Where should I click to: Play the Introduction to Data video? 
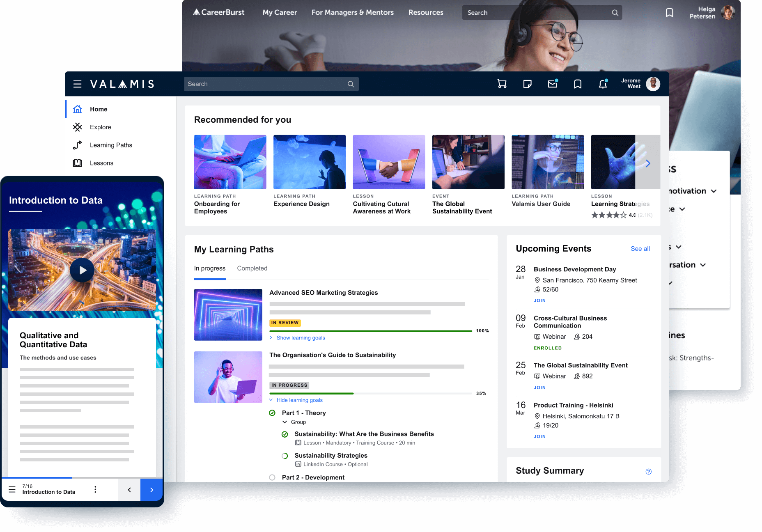82,270
